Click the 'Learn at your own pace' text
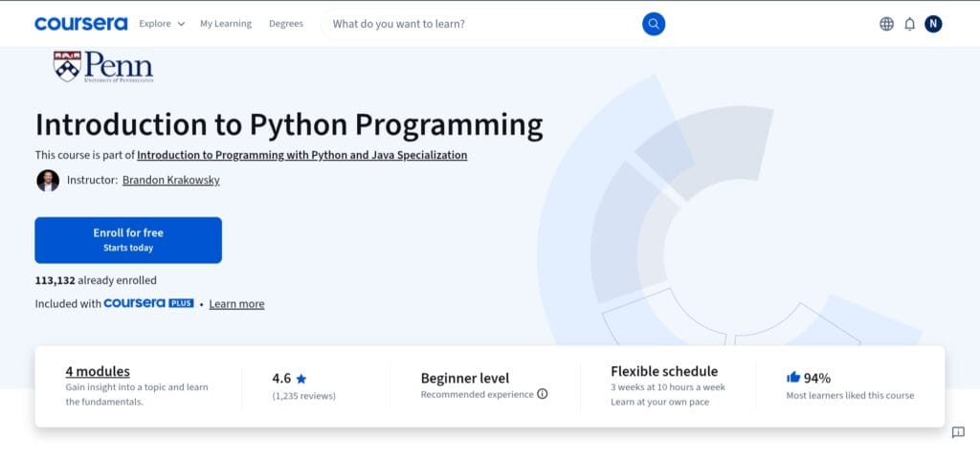The height and width of the screenshot is (462, 980). (x=660, y=402)
